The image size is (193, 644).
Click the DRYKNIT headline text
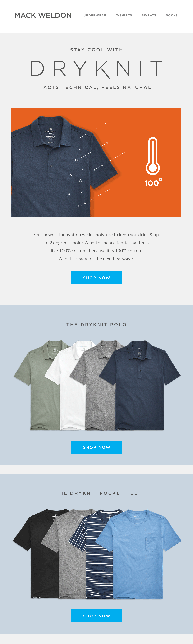click(96, 69)
